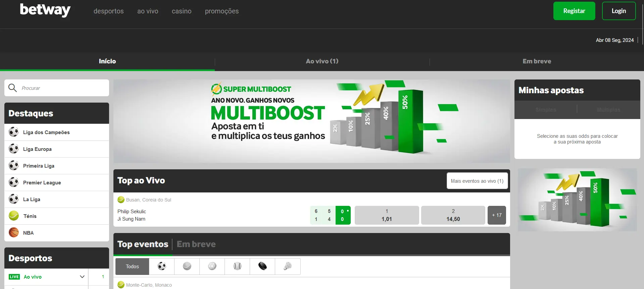644x289 pixels.
Task: Click the Ji Sung Nam player name
Action: [131, 219]
